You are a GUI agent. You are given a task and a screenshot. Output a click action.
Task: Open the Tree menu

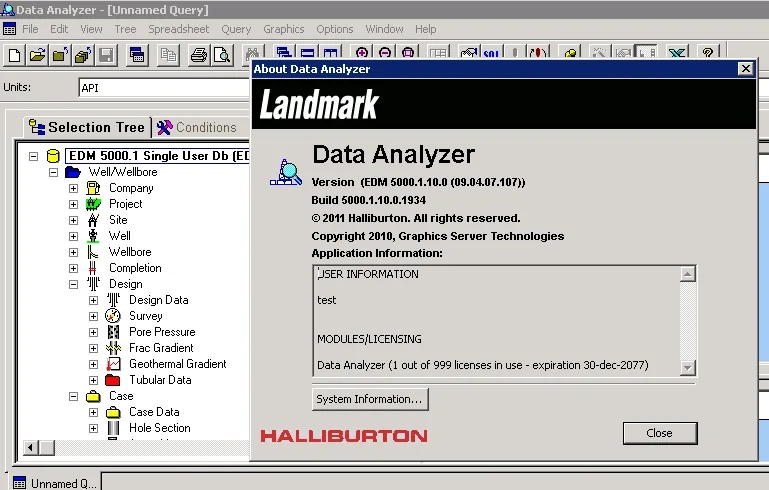pos(125,29)
